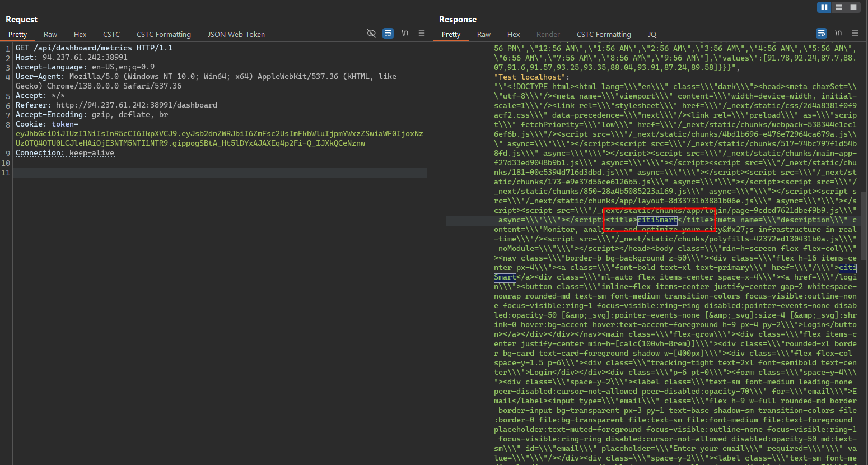868x465 pixels.
Task: Click the Request panel heading
Action: (x=21, y=19)
